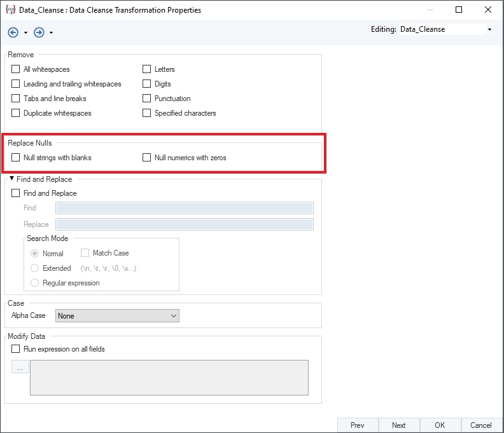Check Run expression on all fields

(16, 349)
